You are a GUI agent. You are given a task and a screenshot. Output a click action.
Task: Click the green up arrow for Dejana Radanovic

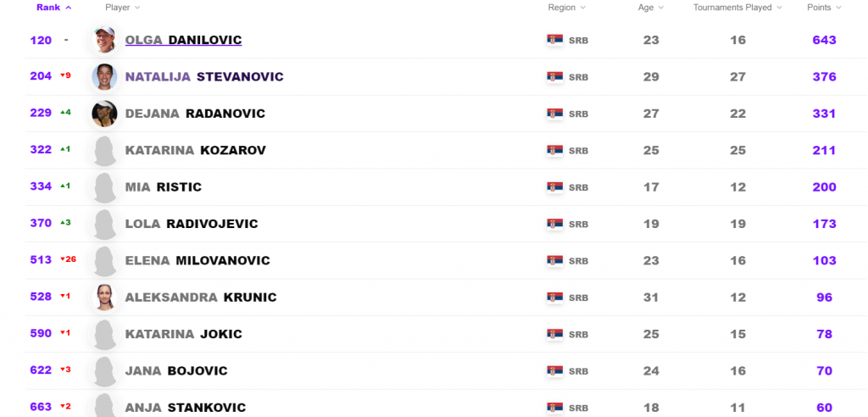[x=62, y=114]
